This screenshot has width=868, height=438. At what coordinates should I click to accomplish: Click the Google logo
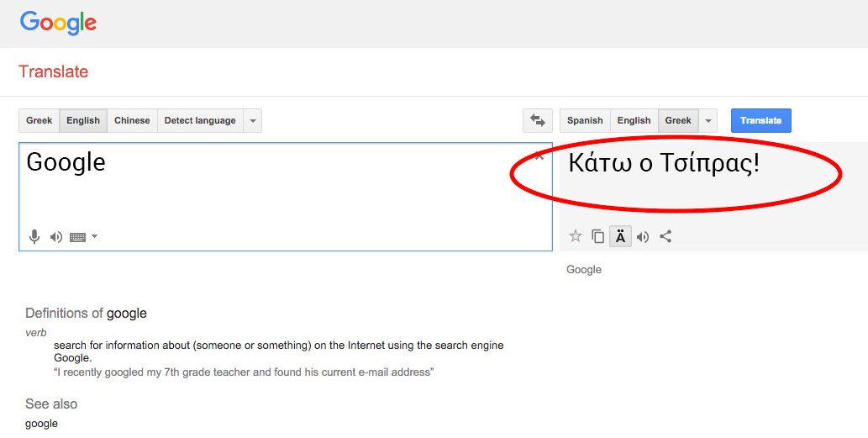[58, 24]
